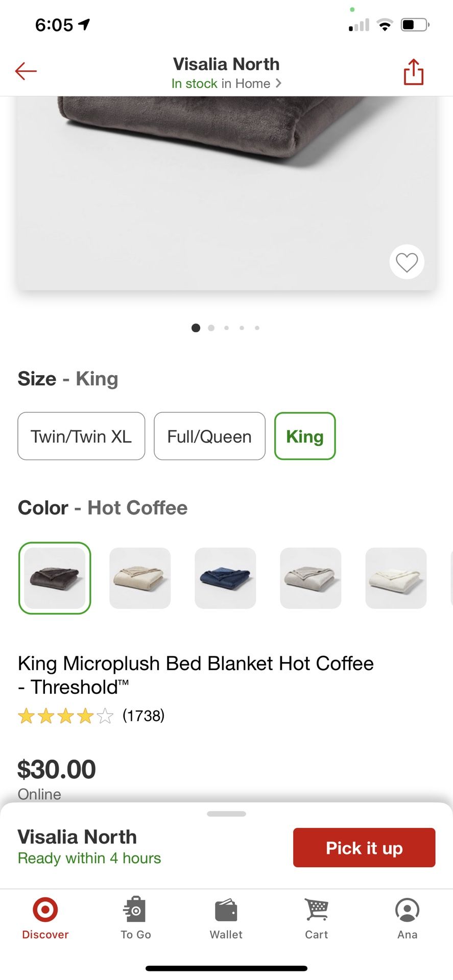
Task: Open the 1738 ratings reviews link
Action: [144, 716]
